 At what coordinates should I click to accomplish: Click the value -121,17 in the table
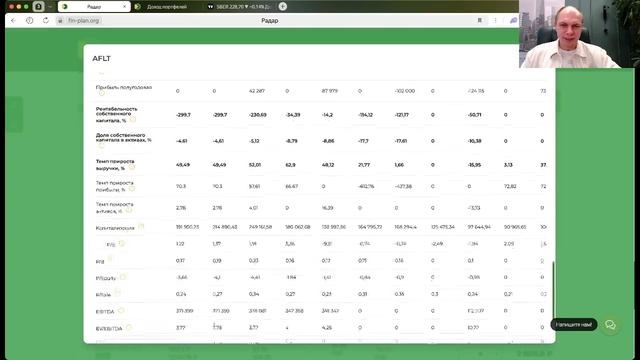(402, 115)
